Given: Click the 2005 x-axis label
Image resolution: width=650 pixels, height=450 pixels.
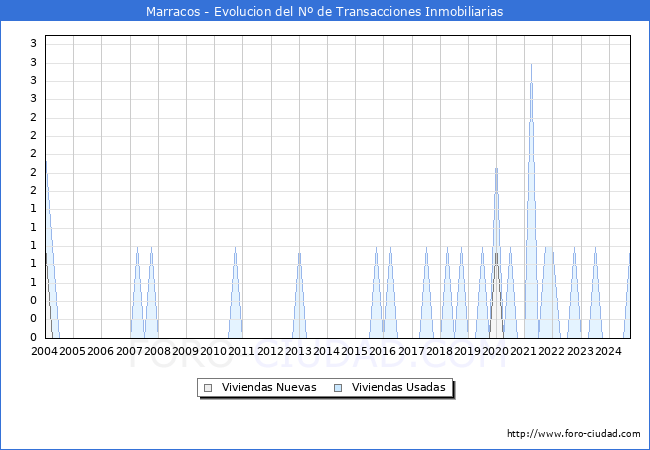Looking at the screenshot, I should [73, 351].
